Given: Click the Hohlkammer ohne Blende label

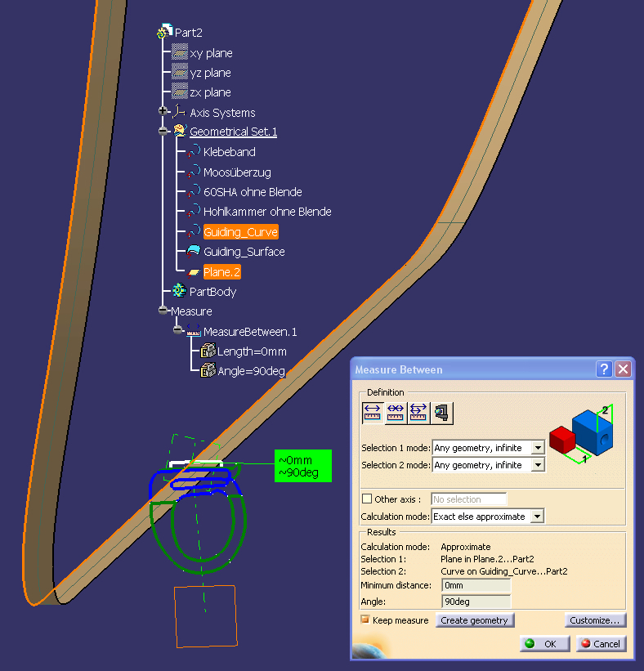Looking at the screenshot, I should click(x=267, y=212).
